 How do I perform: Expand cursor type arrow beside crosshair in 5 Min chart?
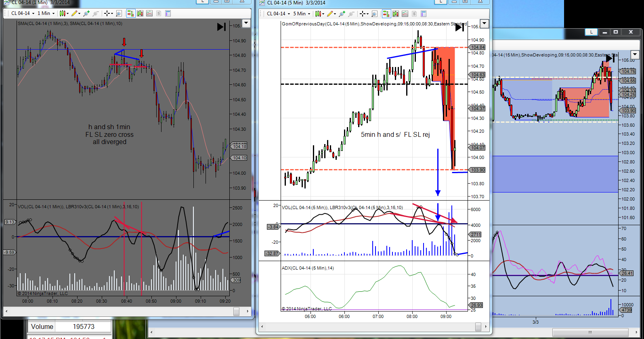[368, 14]
